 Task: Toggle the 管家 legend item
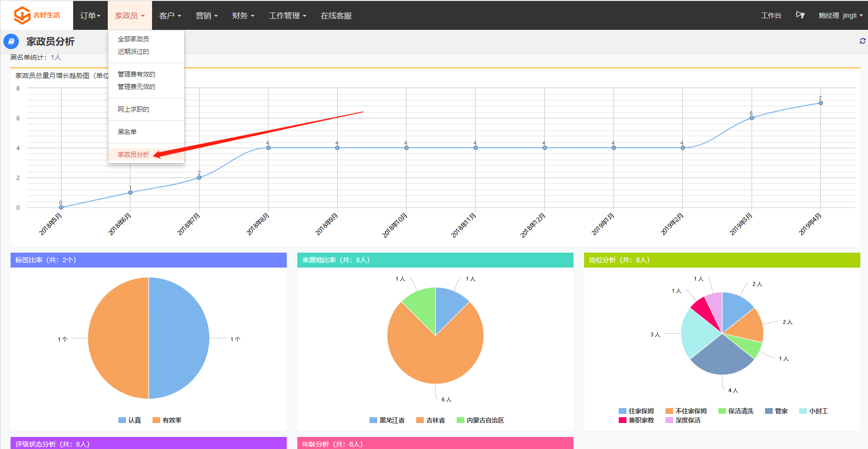(776, 411)
